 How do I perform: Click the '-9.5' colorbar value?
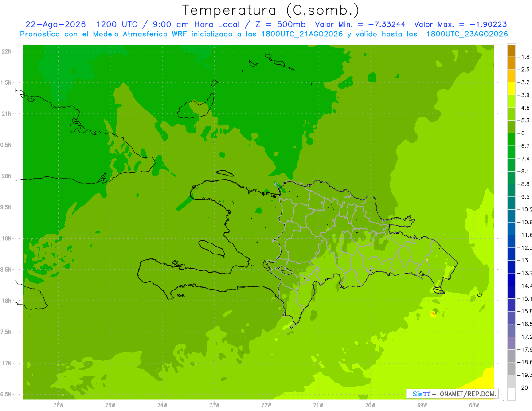tap(524, 197)
